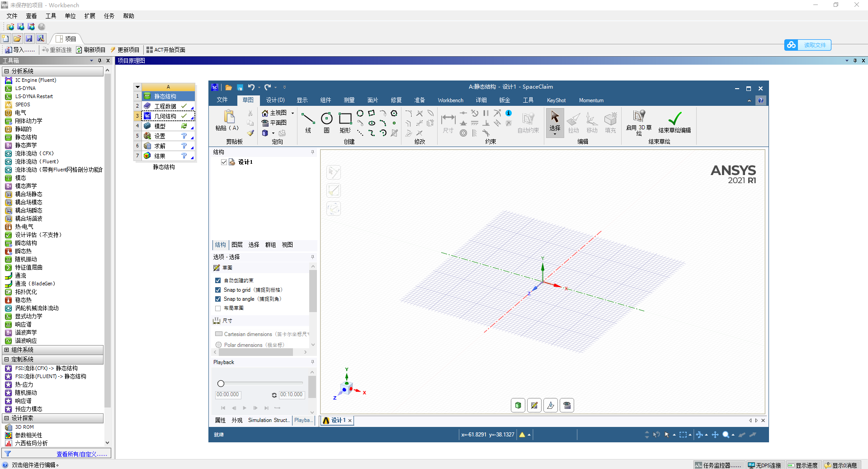Expand the 组件系统 toolbox section

click(6, 350)
